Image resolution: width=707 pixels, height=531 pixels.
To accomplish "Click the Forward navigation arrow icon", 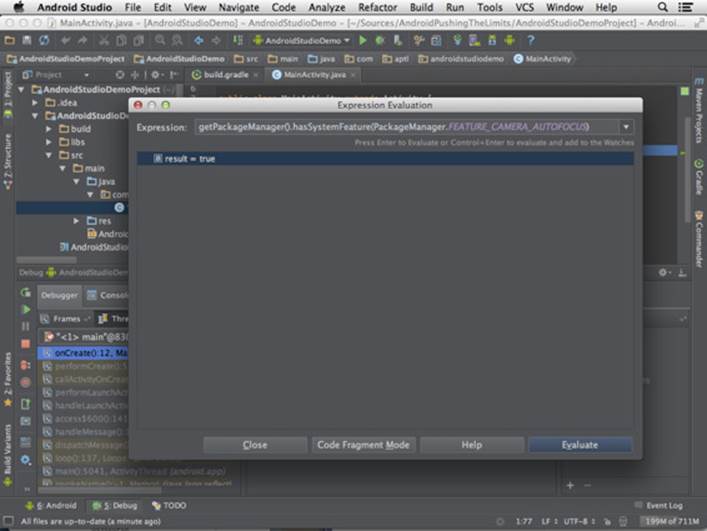I will click(x=216, y=41).
